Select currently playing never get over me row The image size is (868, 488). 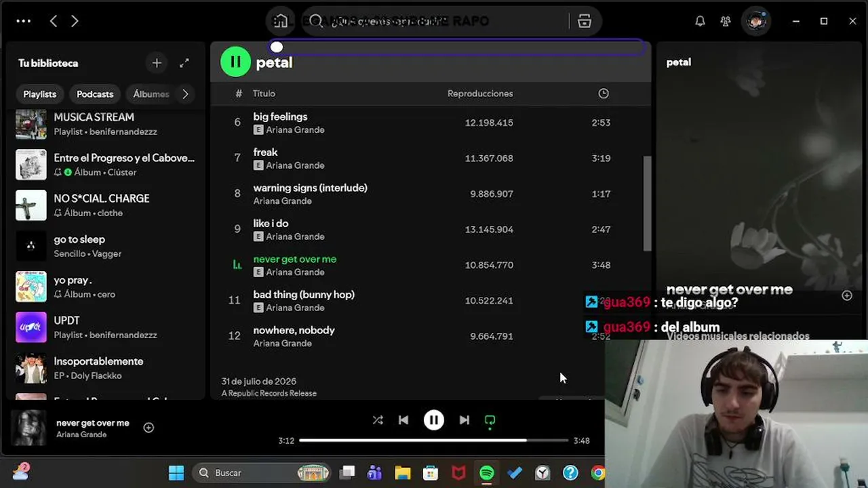[x=430, y=265]
